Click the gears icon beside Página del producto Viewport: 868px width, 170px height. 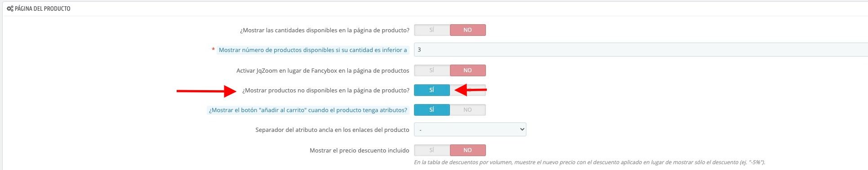coord(10,9)
